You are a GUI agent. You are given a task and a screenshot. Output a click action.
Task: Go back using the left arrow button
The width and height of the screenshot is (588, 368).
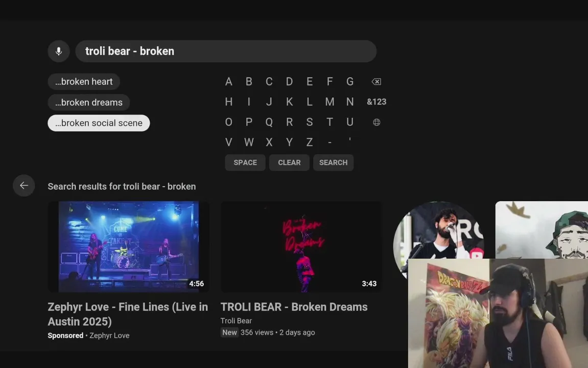coord(23,186)
